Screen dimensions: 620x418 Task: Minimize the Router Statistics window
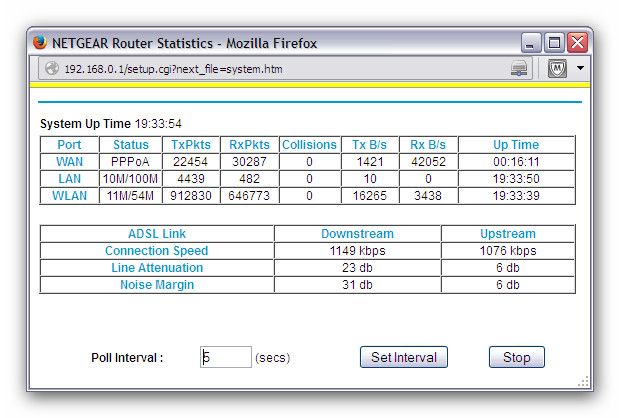pyautogui.click(x=531, y=43)
